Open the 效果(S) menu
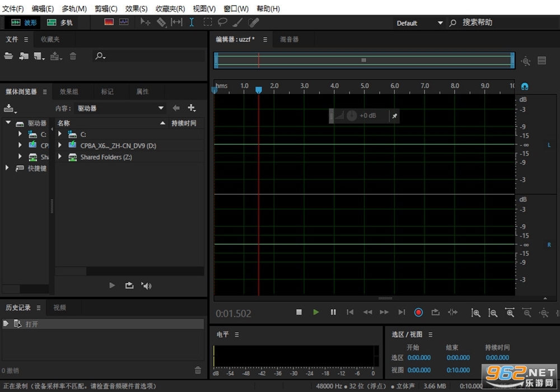The image size is (560, 392). click(137, 8)
